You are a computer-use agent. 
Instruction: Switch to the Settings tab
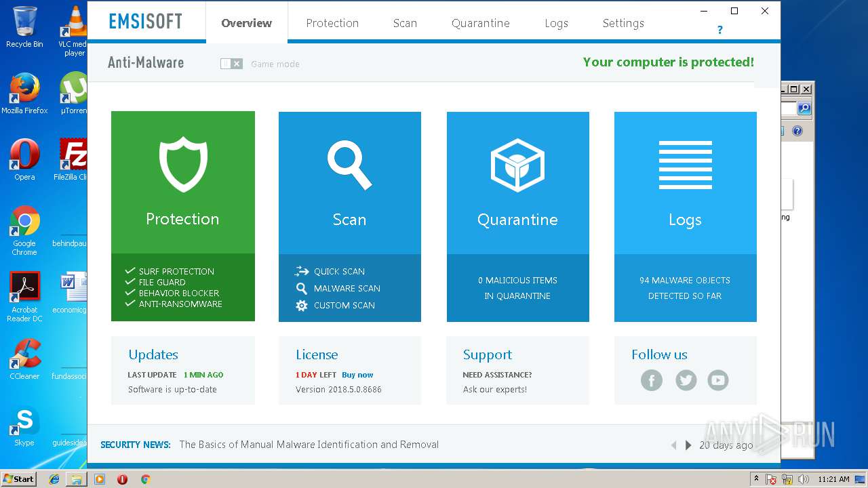pyautogui.click(x=623, y=23)
